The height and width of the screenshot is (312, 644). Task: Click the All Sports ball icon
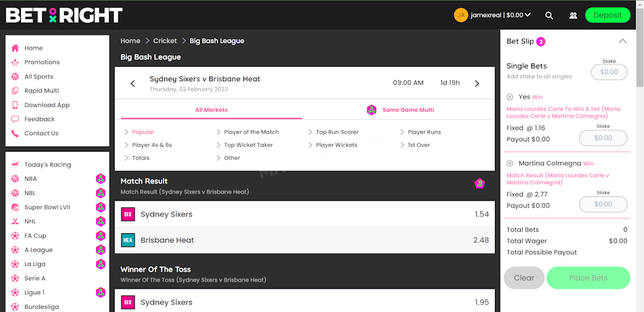point(15,76)
